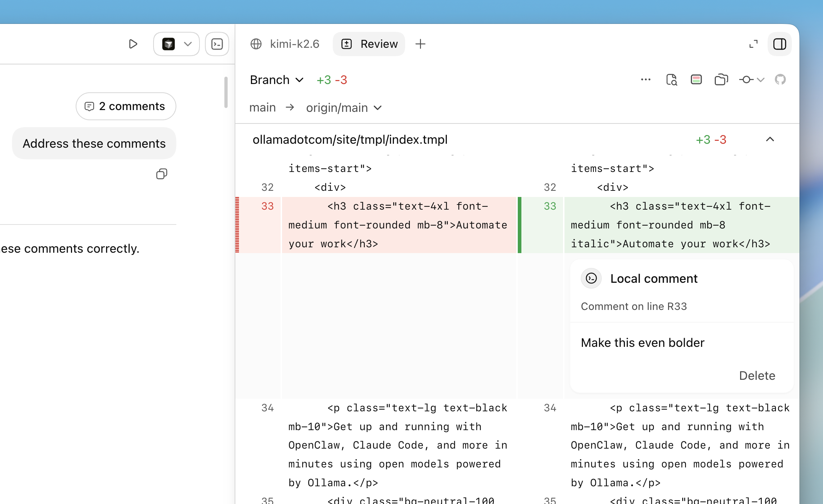Open the commit selector dropdown

(752, 80)
